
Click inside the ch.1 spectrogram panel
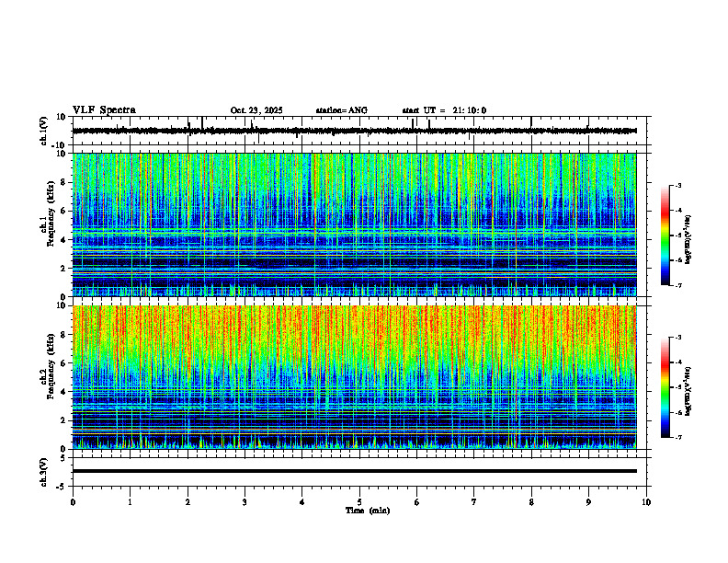point(354,224)
